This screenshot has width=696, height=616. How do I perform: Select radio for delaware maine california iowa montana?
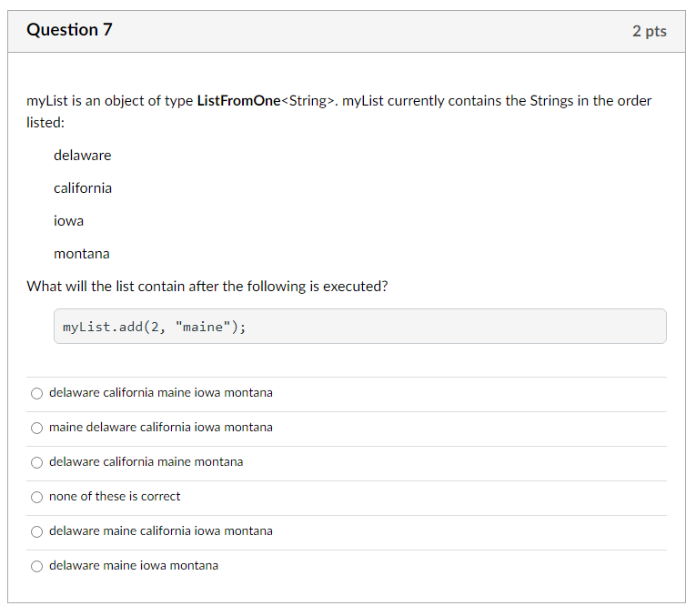coord(36,532)
